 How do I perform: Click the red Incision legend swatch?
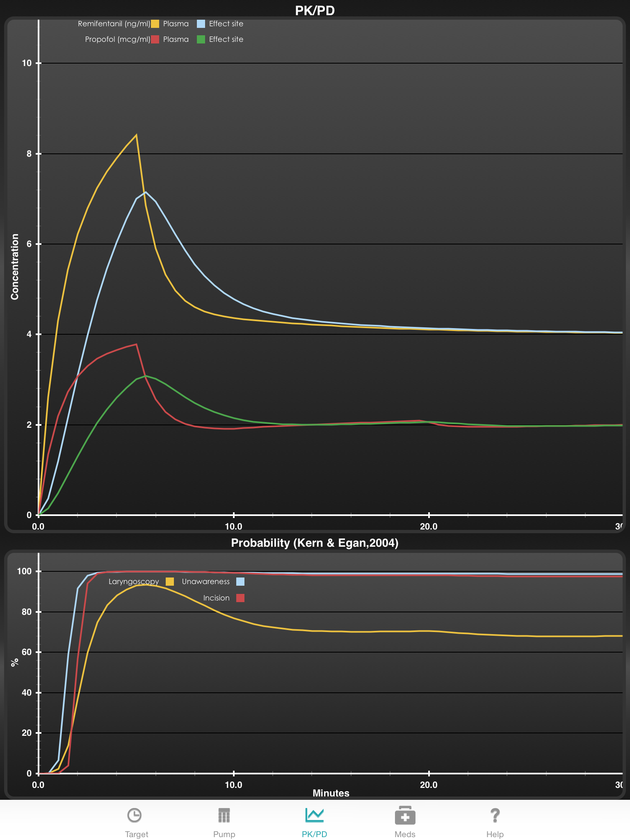tap(240, 598)
